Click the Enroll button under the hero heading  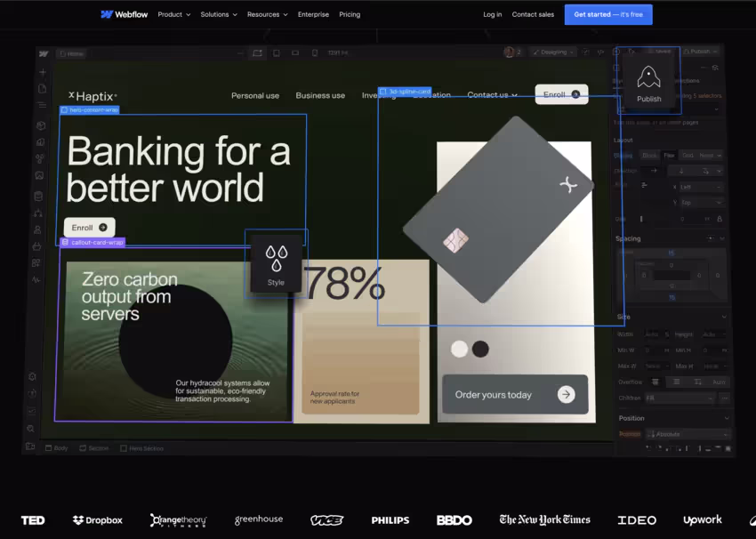tap(89, 228)
